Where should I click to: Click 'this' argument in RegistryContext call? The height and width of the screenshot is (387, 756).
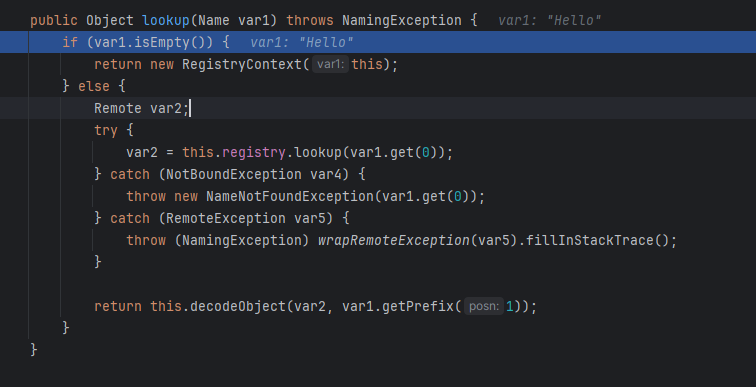[x=366, y=65]
